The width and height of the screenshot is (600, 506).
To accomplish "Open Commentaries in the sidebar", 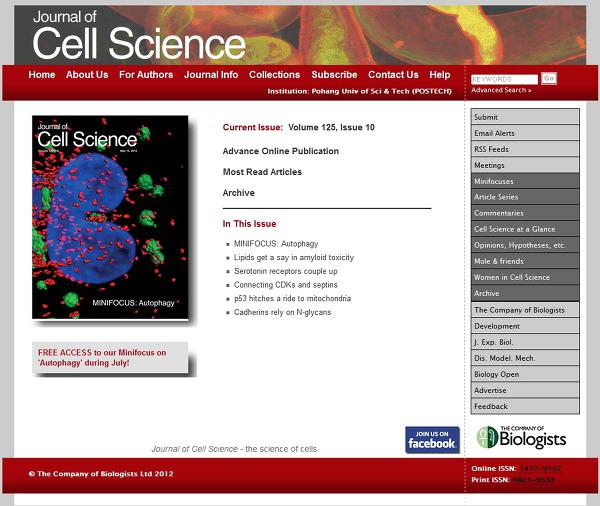I will (x=525, y=213).
